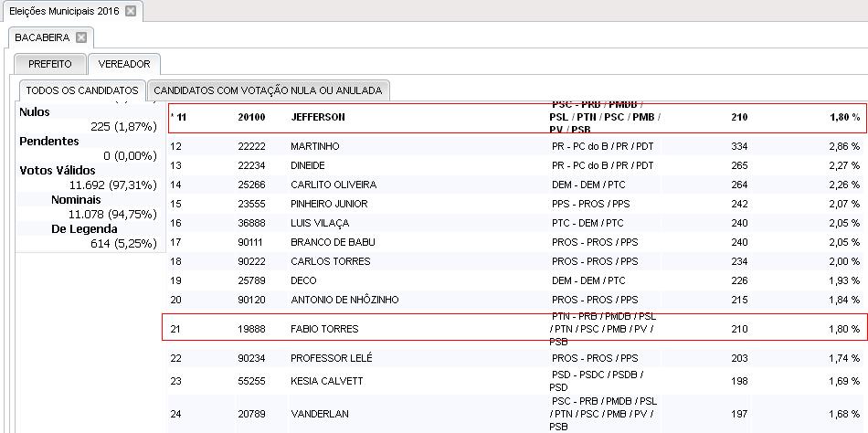The height and width of the screenshot is (433, 868).
Task: Select the VEREADOR tab
Action: point(124,64)
